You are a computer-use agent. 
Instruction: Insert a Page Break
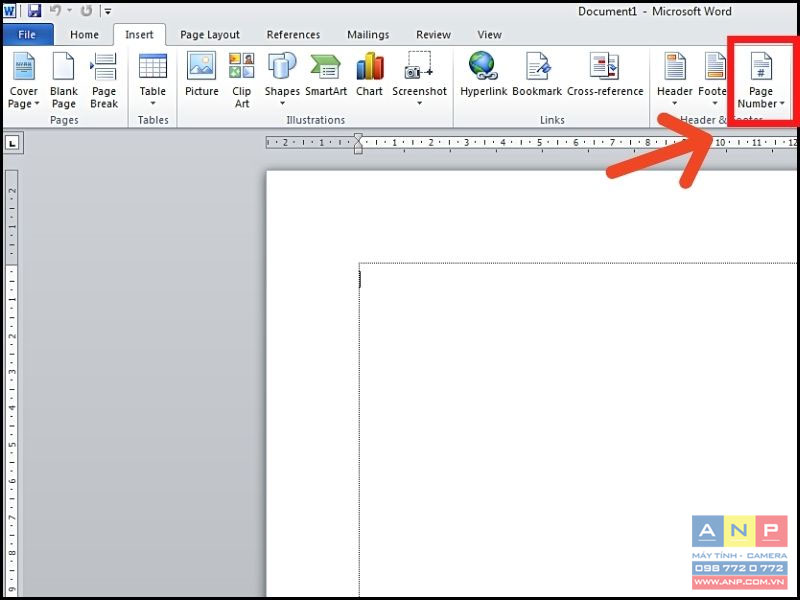[x=104, y=80]
